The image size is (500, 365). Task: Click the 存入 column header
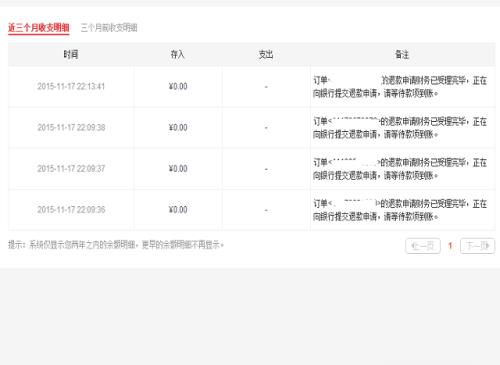point(177,54)
